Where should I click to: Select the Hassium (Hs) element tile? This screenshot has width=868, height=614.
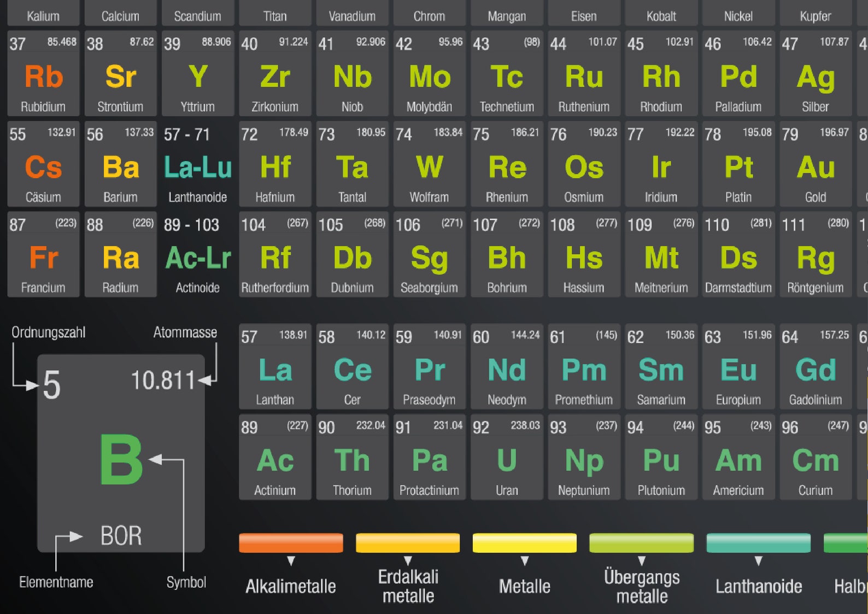point(584,254)
